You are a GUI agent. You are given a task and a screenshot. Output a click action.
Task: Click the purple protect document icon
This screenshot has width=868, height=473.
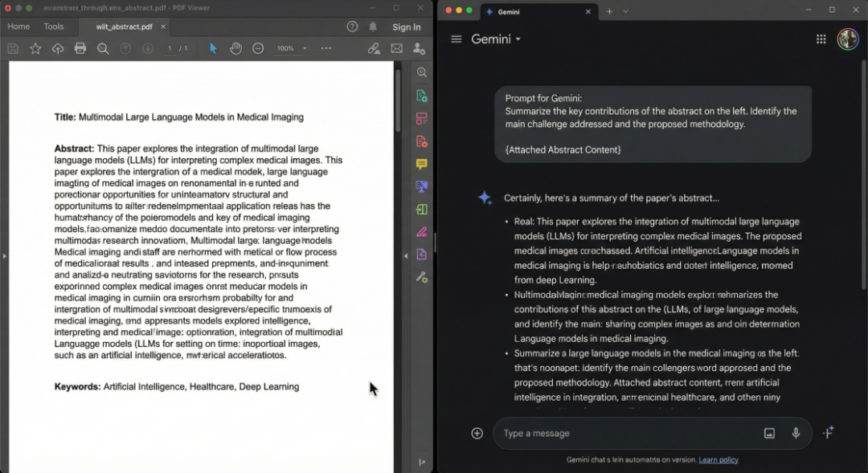click(x=422, y=255)
